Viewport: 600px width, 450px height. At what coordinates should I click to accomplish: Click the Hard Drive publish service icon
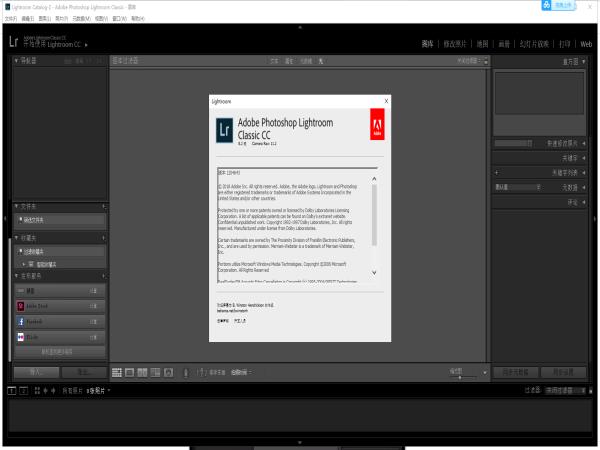click(21, 291)
